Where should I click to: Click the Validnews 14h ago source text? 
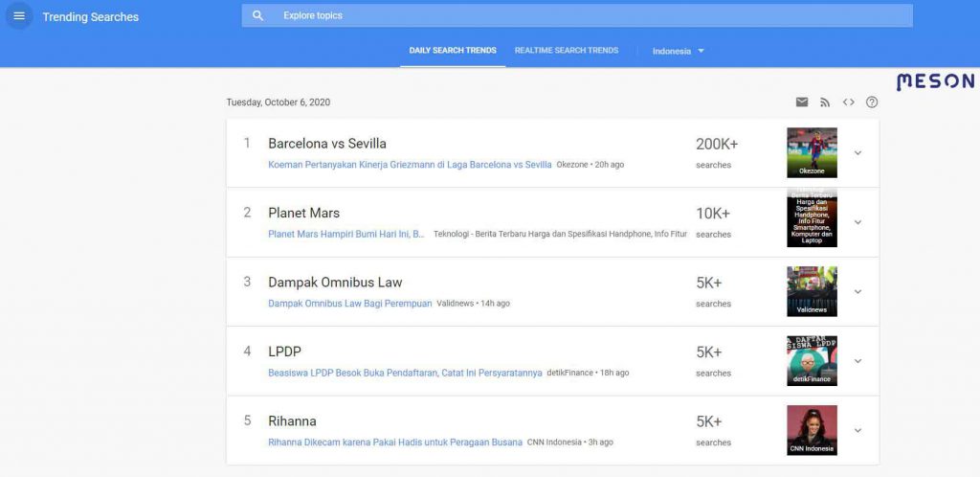pos(473,304)
